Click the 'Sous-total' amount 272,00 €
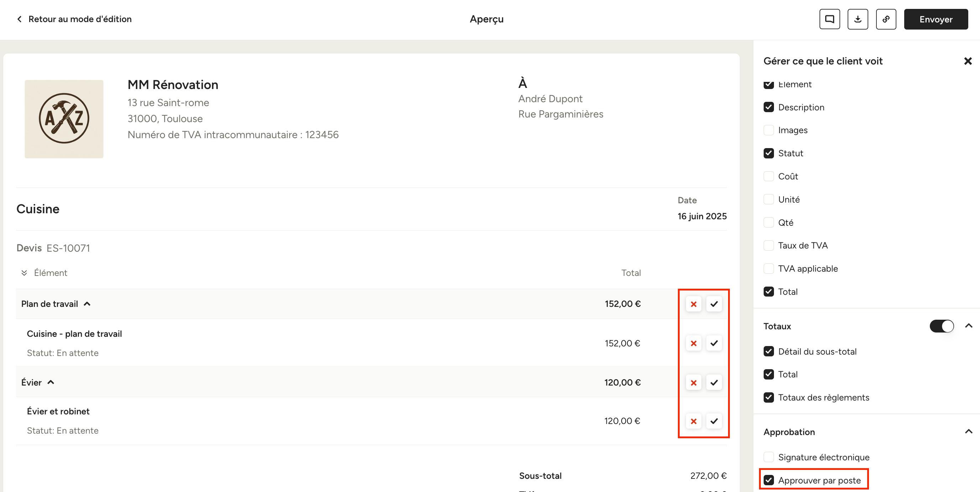 [708, 476]
